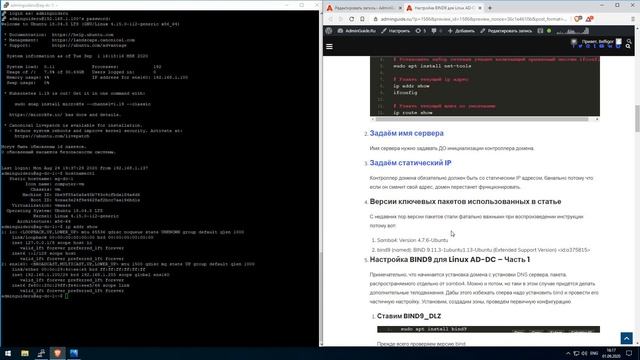Open updates counter in admin bar
Screen dimensions: 640x360
(420, 31)
